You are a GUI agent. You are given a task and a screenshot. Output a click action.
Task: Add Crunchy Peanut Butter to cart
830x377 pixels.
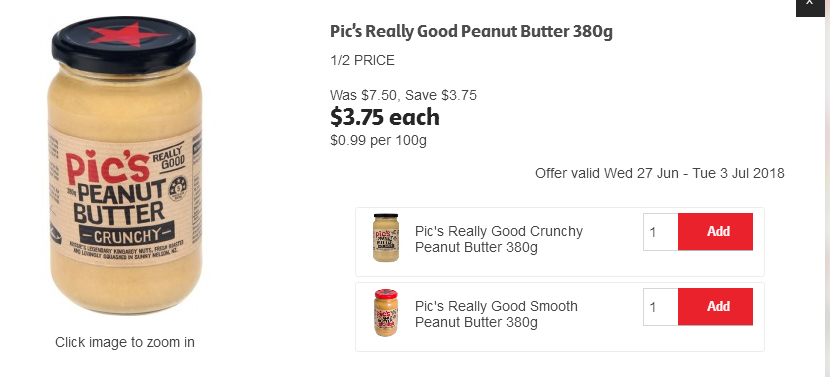coord(715,231)
